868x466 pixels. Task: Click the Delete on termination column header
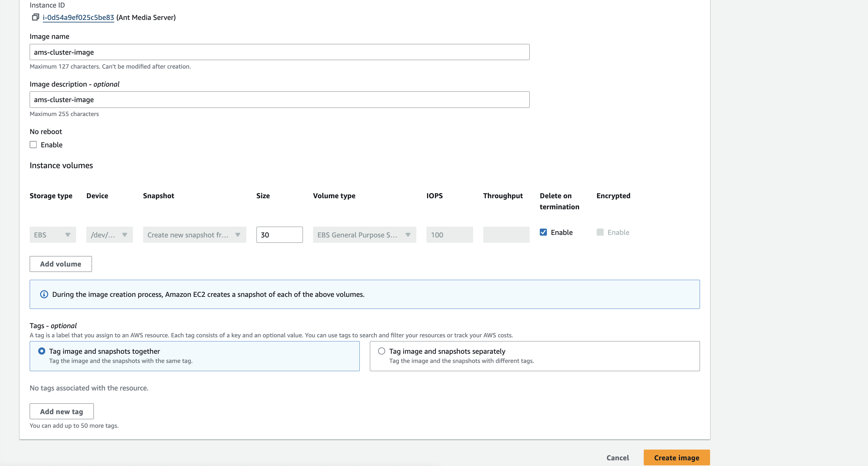coord(559,201)
